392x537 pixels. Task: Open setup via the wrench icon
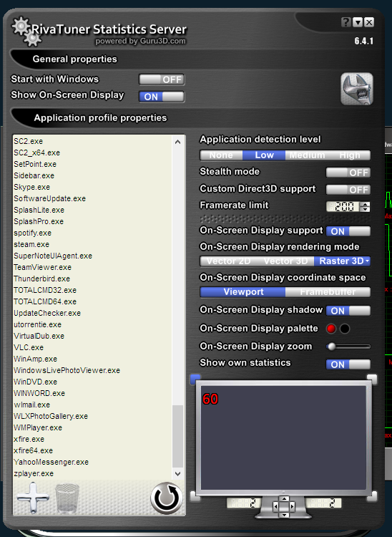click(357, 89)
